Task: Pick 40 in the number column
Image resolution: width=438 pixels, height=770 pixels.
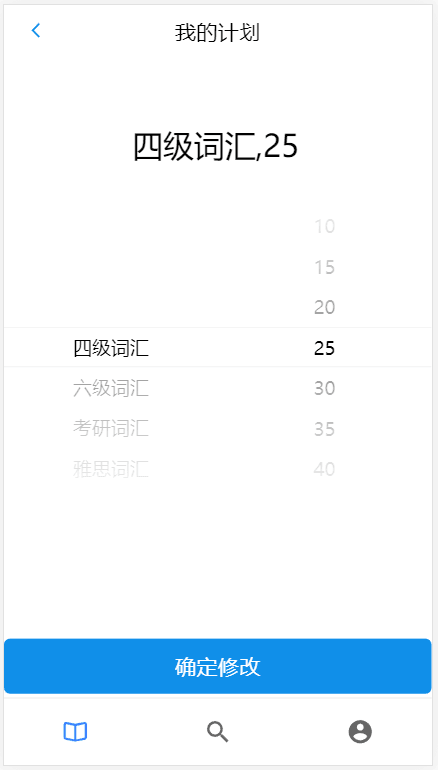Action: tap(325, 469)
